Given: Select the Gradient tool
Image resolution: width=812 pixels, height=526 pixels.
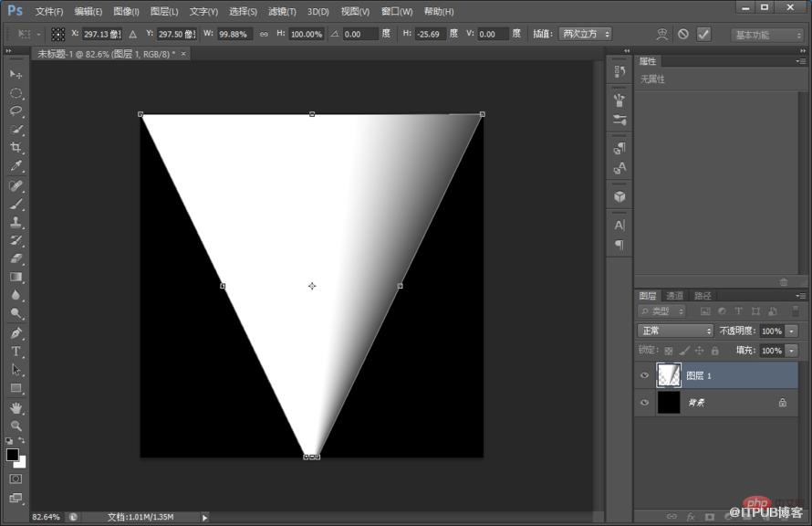Looking at the screenshot, I should (x=16, y=277).
